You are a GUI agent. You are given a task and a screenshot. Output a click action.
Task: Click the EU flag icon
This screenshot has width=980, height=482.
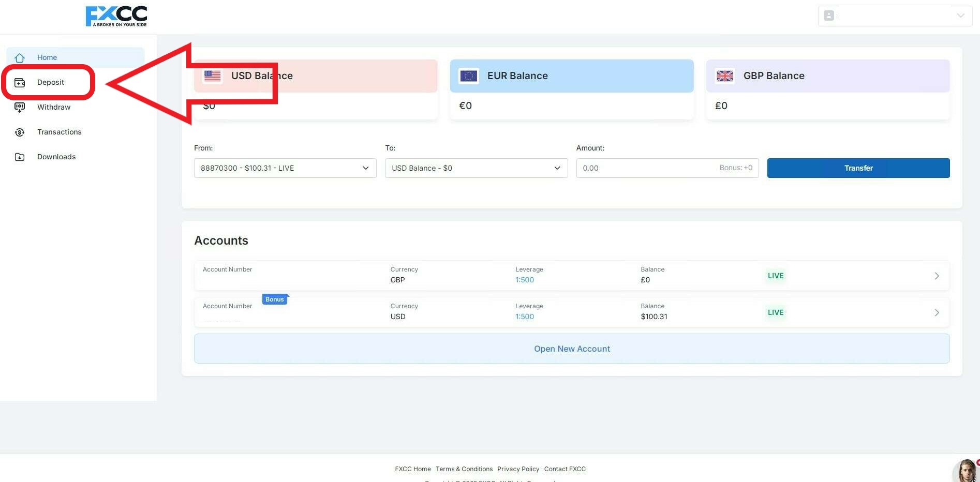469,76
